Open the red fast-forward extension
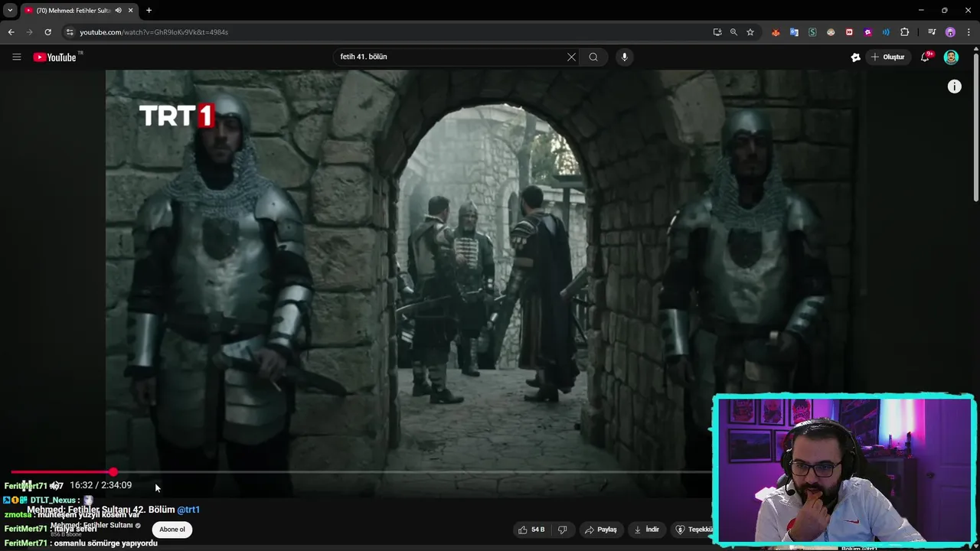Image resolution: width=980 pixels, height=551 pixels. click(849, 32)
